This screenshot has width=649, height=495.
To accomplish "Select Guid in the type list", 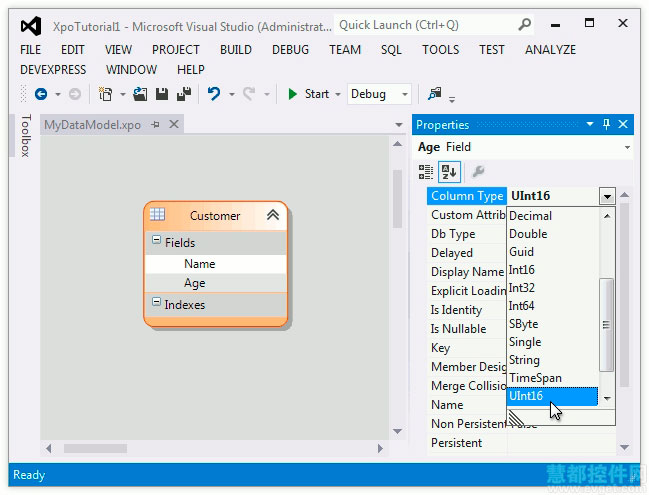I will tap(553, 252).
